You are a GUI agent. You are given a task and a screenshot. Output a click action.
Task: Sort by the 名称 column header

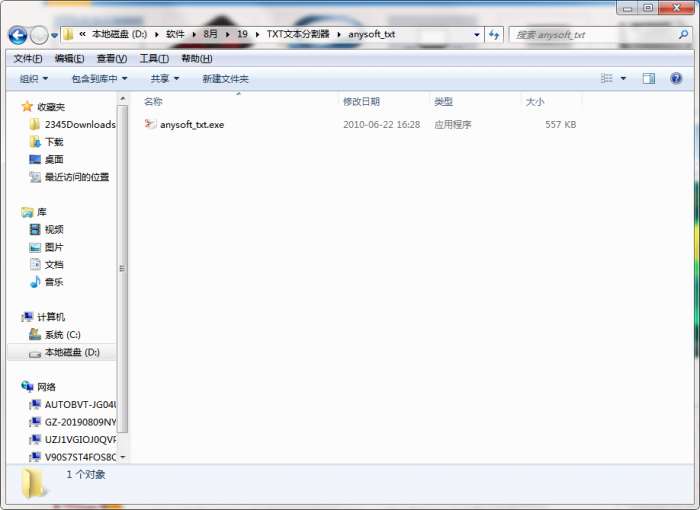[153, 102]
